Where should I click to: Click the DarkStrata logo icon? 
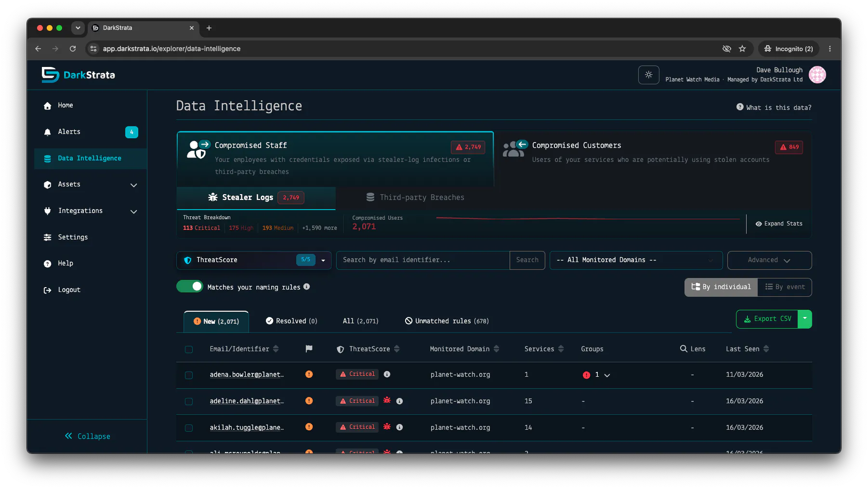[50, 75]
